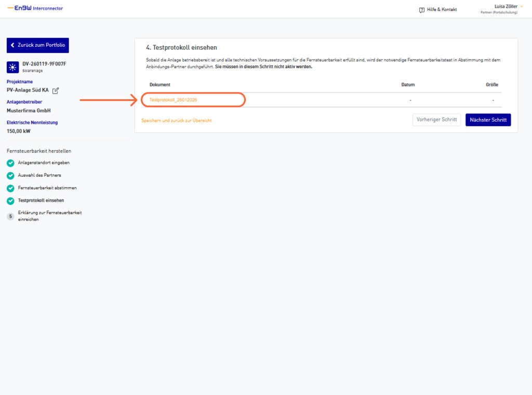Click the Datum column header
The width and height of the screenshot is (532, 395).
pos(408,84)
